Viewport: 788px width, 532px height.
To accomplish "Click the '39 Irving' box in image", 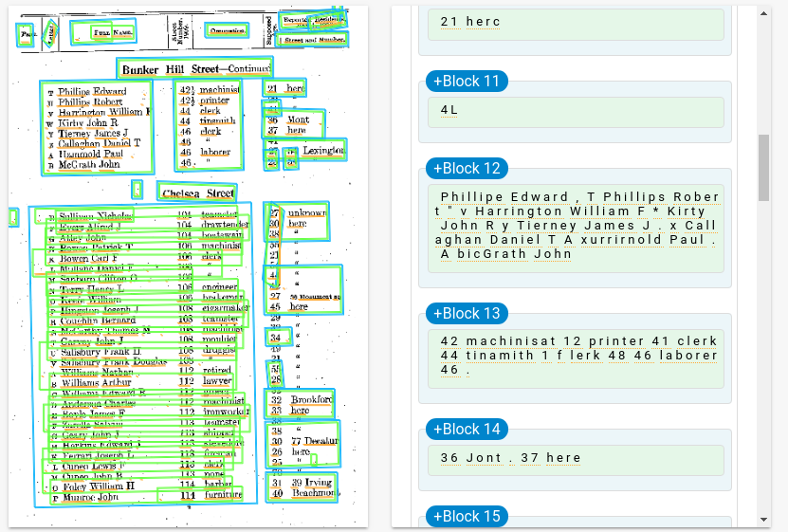I will tap(301, 487).
